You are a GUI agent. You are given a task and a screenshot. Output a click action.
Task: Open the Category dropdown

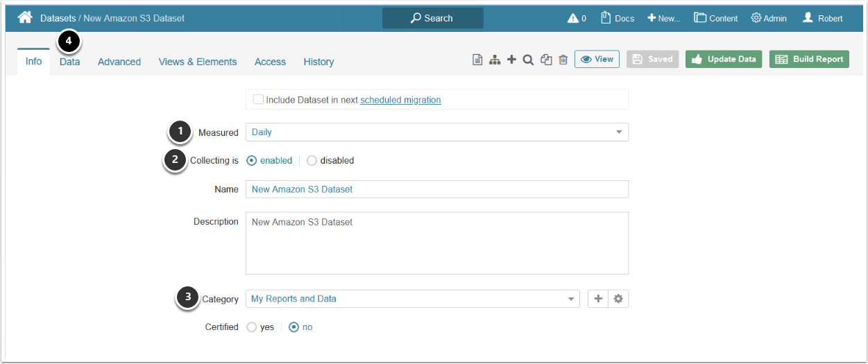pyautogui.click(x=412, y=299)
